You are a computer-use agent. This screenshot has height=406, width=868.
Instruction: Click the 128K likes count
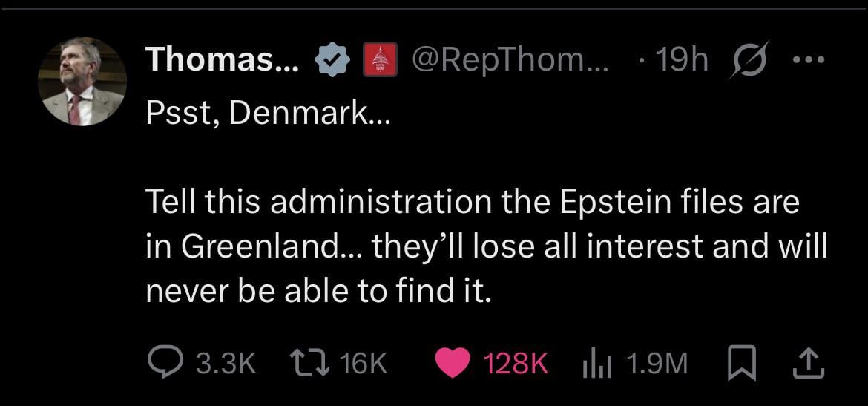point(516,363)
